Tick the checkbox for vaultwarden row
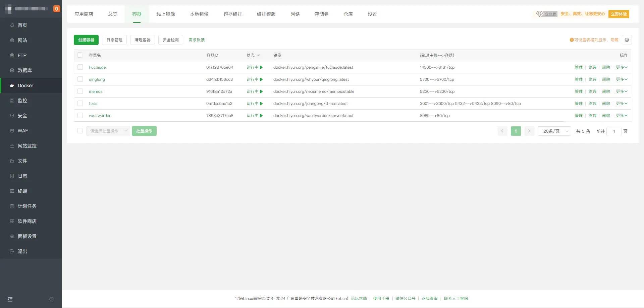 [x=80, y=116]
